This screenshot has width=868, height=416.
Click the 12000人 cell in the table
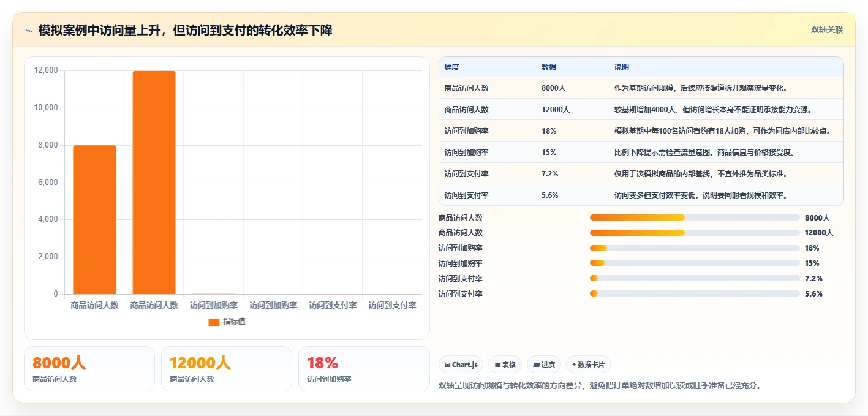(x=556, y=110)
